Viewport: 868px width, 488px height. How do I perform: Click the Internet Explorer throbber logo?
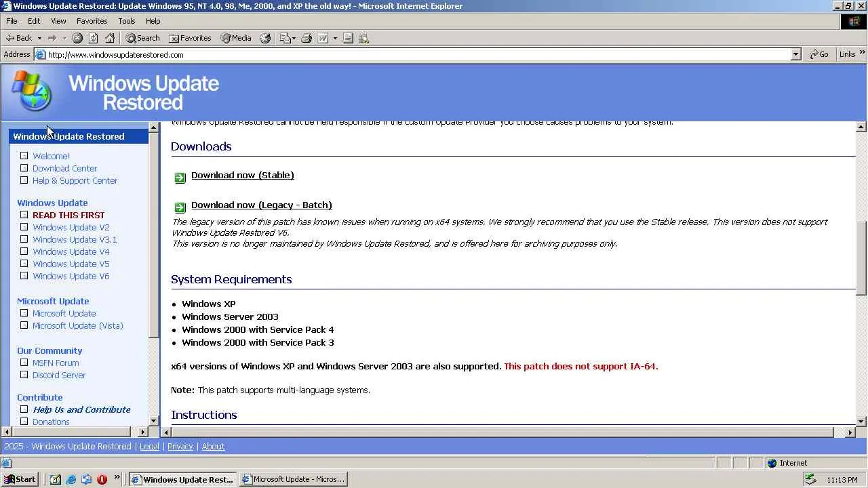[854, 21]
